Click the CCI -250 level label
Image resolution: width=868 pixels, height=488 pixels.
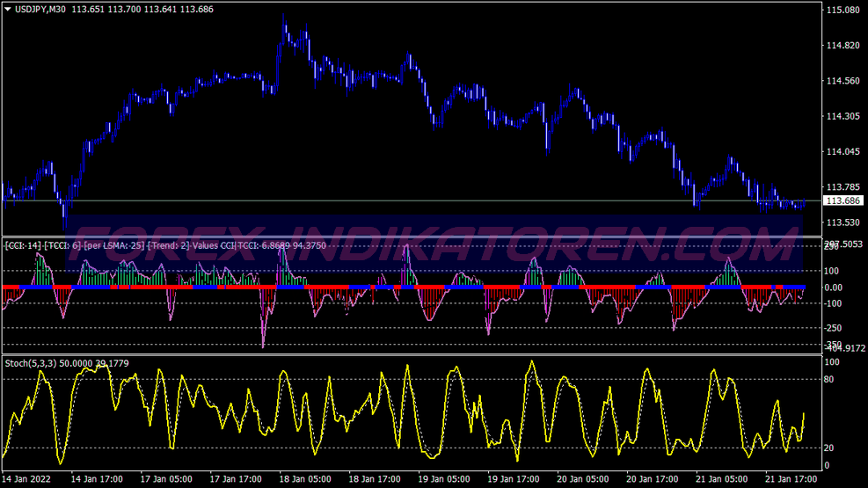[x=833, y=328]
